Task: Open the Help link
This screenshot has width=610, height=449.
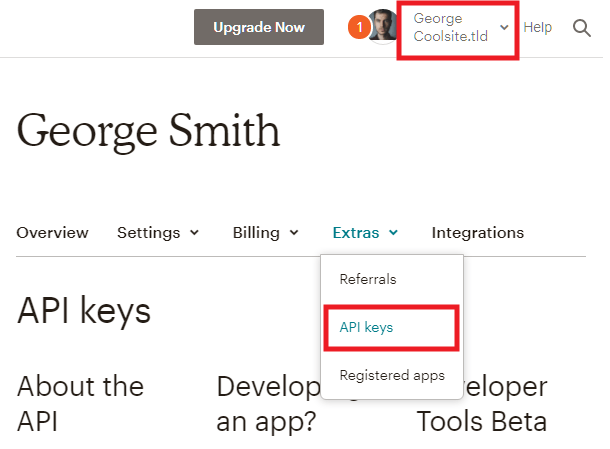Action: click(x=537, y=28)
